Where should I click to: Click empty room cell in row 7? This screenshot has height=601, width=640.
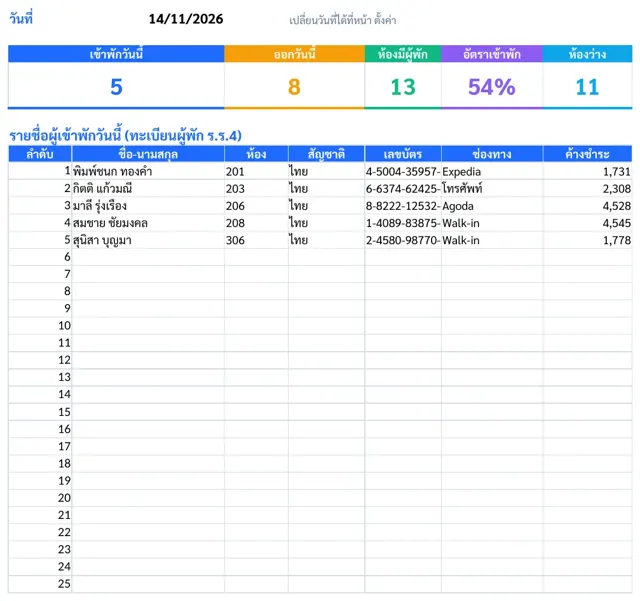256,274
